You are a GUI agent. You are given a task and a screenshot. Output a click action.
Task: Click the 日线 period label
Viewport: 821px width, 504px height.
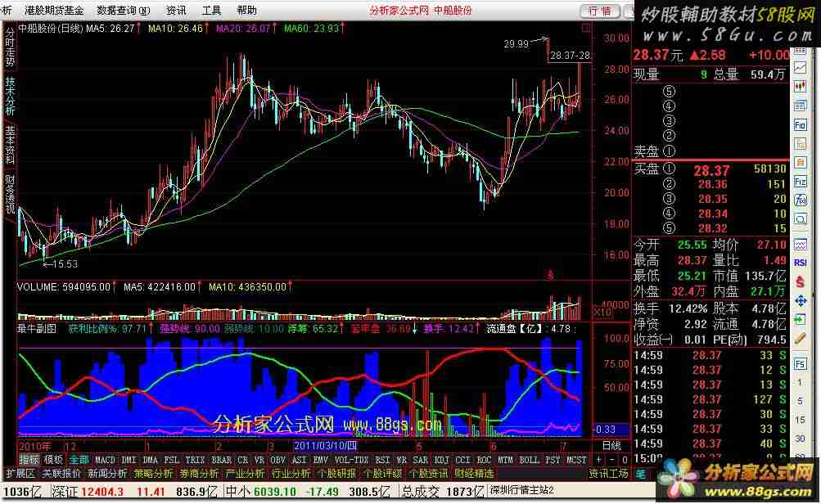611,446
